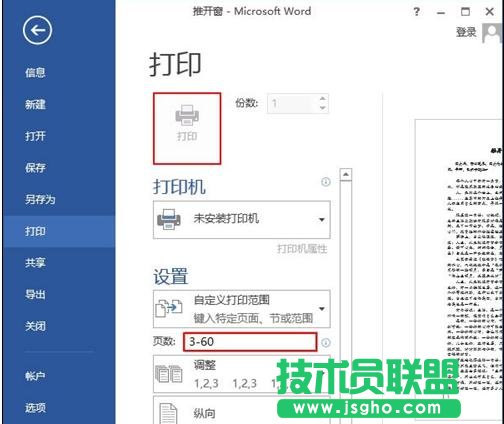Open the 自定义打印范围 dropdown
504x424 pixels.
pos(242,309)
